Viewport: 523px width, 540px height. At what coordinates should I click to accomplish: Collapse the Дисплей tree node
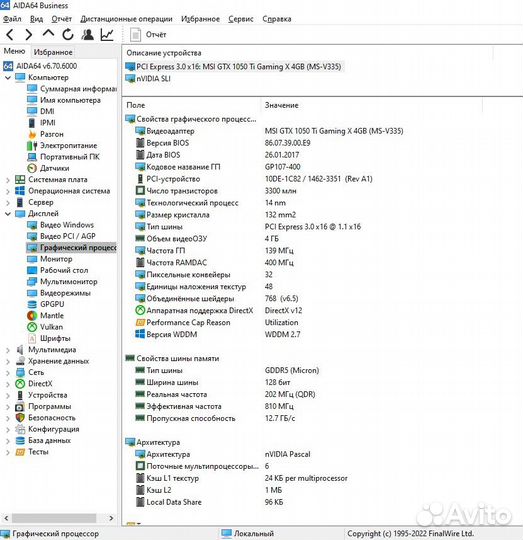8,214
